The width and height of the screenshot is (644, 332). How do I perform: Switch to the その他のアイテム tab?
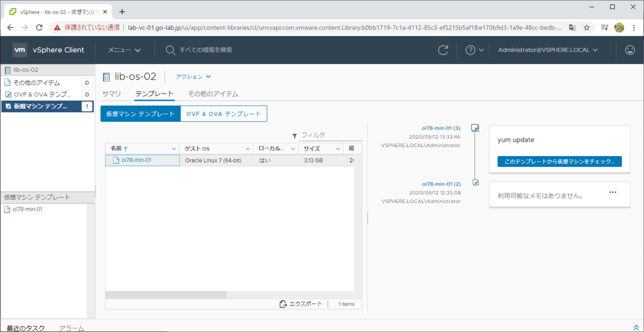pyautogui.click(x=213, y=93)
